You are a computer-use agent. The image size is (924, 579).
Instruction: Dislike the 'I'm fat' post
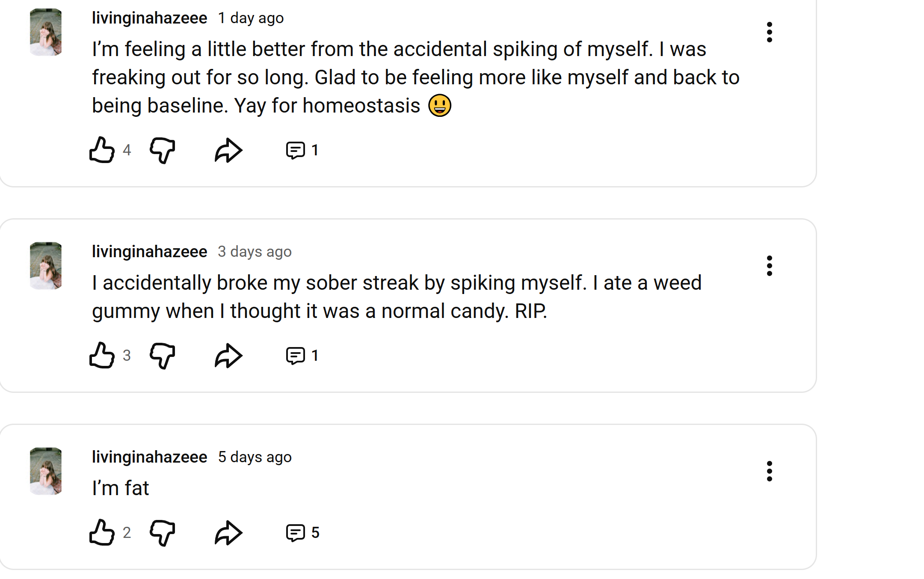click(x=163, y=533)
